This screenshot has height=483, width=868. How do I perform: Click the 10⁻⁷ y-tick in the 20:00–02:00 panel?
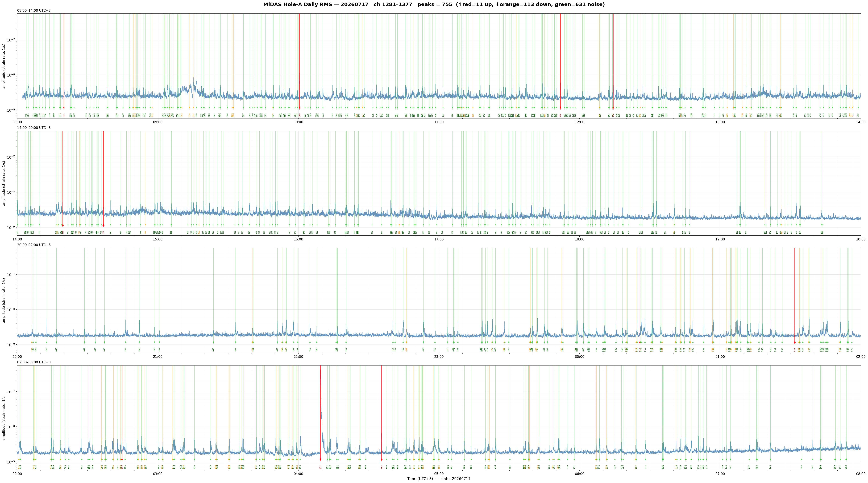coord(11,274)
